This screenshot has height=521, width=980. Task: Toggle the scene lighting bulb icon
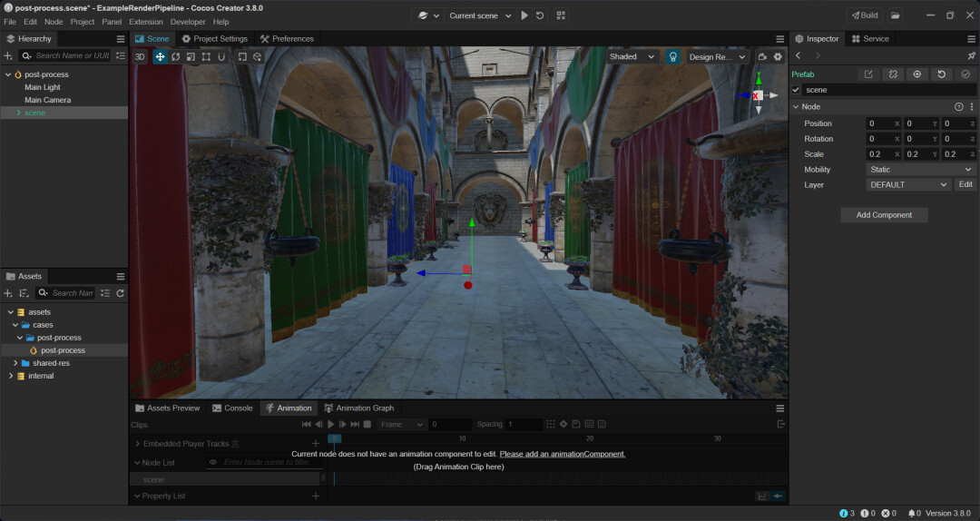(673, 56)
